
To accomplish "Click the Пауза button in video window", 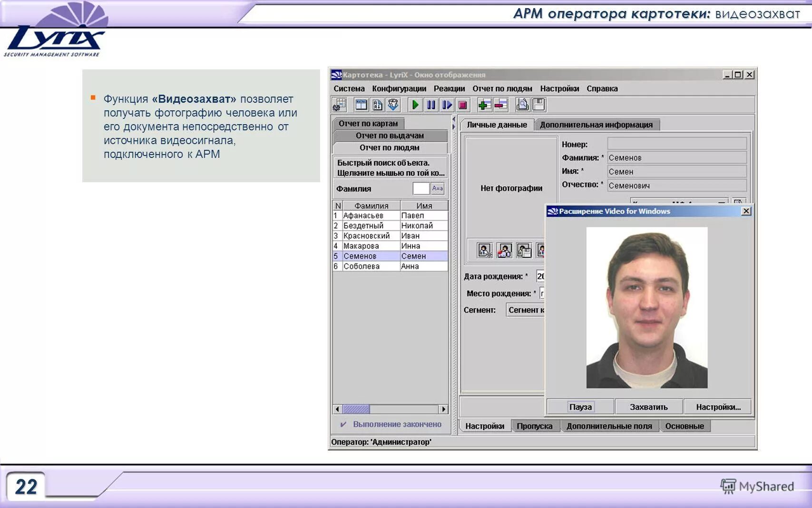I will [580, 407].
